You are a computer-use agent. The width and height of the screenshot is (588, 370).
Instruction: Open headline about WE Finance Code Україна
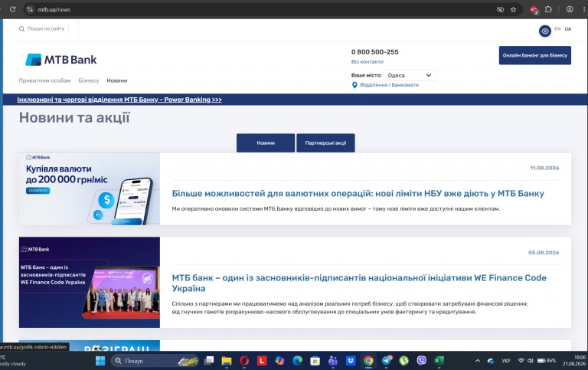click(359, 283)
